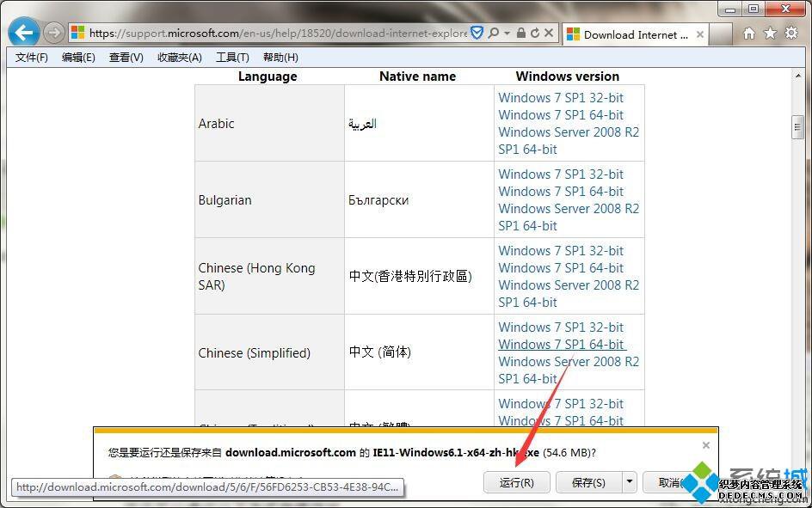This screenshot has width=812, height=508.
Task: Select the Download Internet tab
Action: coord(636,34)
